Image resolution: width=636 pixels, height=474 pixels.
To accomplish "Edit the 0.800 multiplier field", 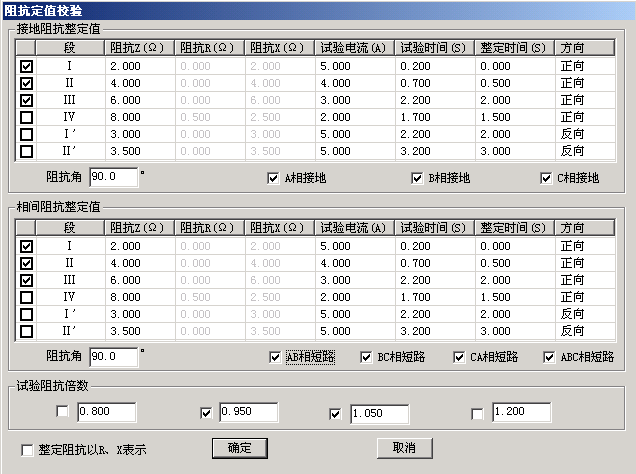I will click(107, 412).
